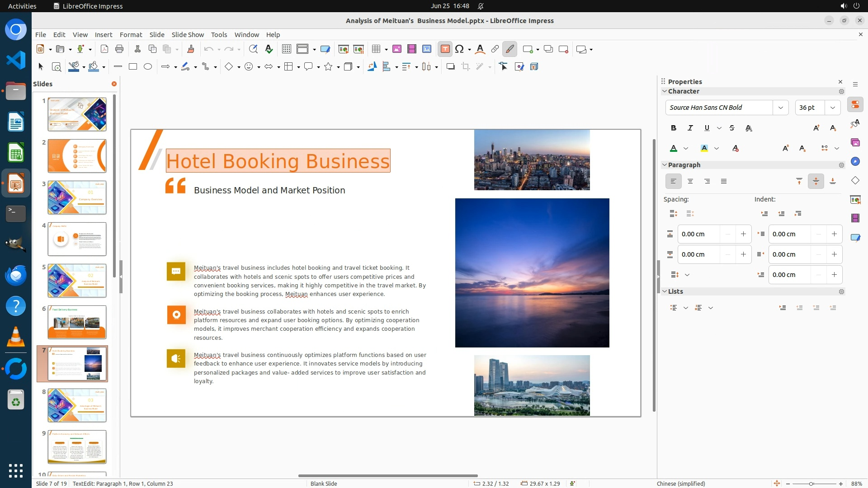This screenshot has width=868, height=488.
Task: Collapse the Paragraph section in sidebar
Action: click(x=665, y=165)
